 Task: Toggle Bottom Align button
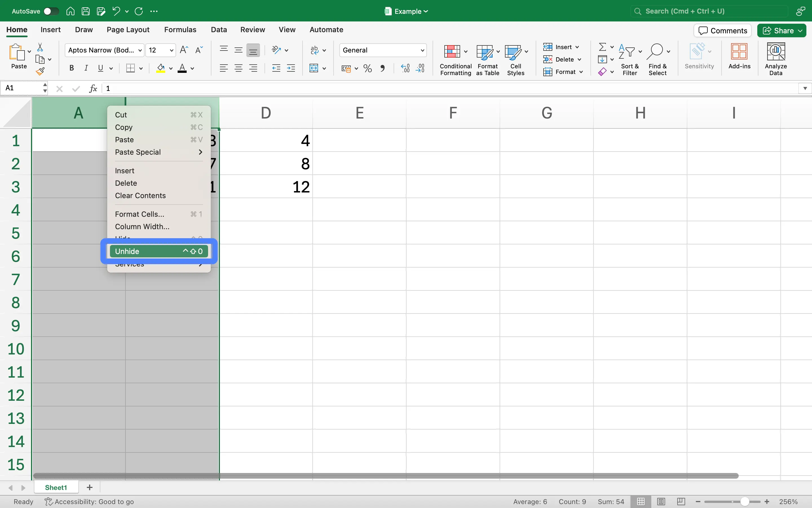[253, 51]
